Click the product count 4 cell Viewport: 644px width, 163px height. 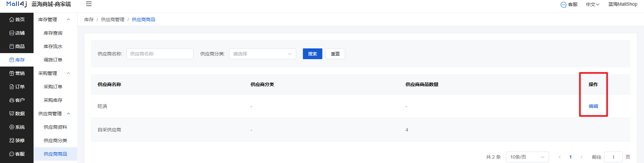pyautogui.click(x=407, y=130)
